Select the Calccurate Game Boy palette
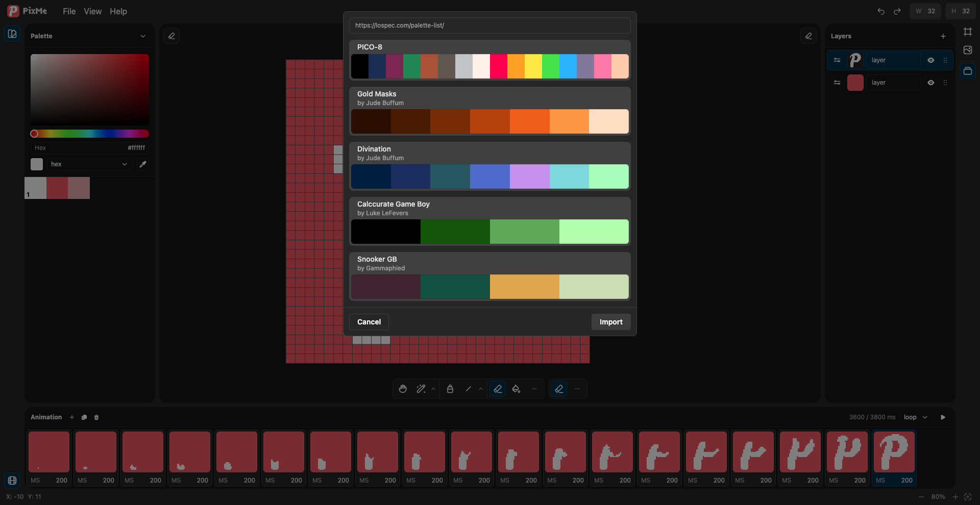 [490, 221]
